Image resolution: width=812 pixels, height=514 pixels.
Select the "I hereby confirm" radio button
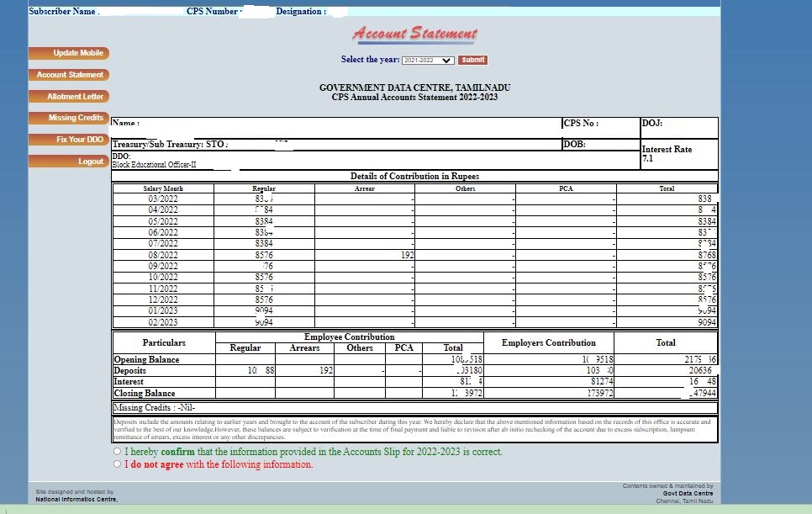[117, 451]
